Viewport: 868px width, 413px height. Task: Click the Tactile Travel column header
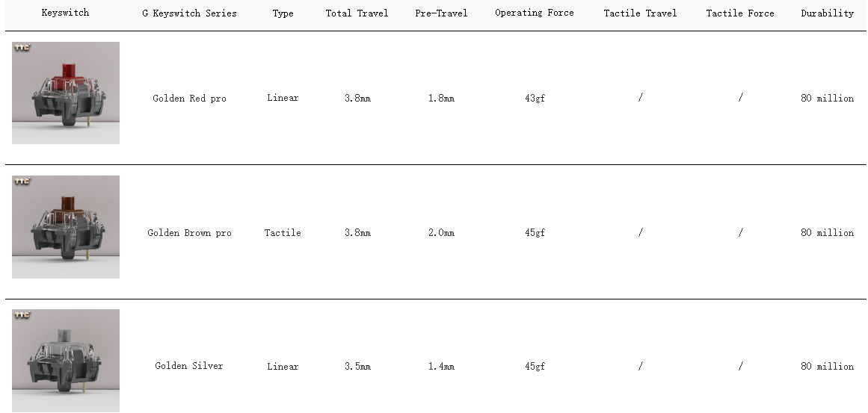click(x=640, y=13)
